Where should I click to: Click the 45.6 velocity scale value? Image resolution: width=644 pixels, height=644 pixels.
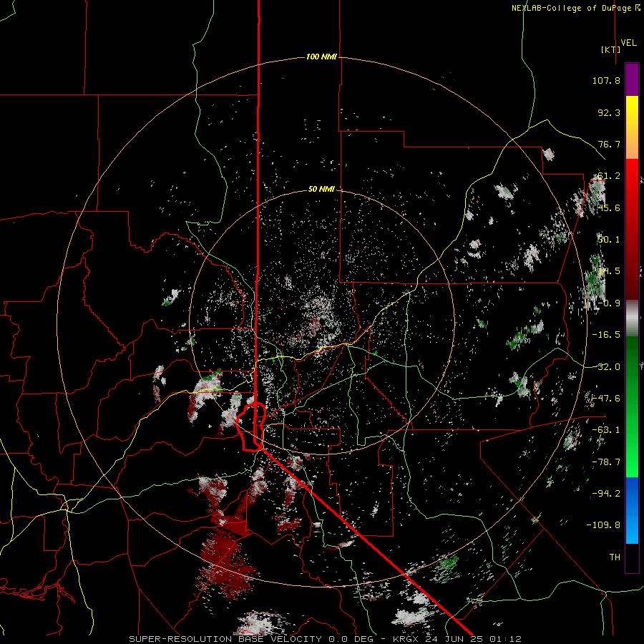[x=609, y=208]
